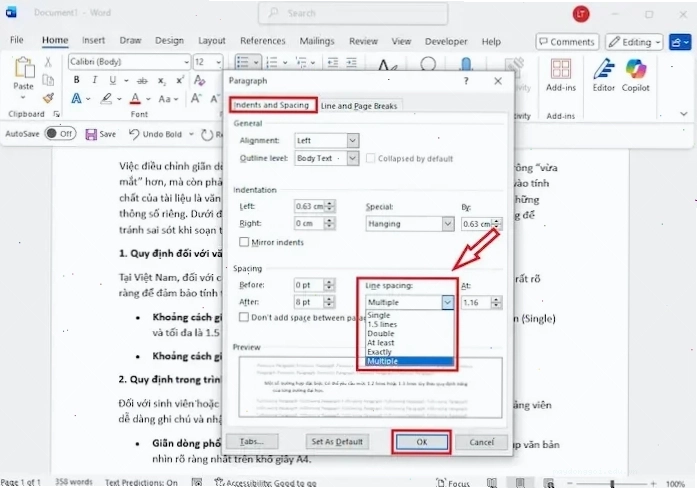This screenshot has width=697, height=488.
Task: Click the Search box in title bar
Action: tap(353, 13)
